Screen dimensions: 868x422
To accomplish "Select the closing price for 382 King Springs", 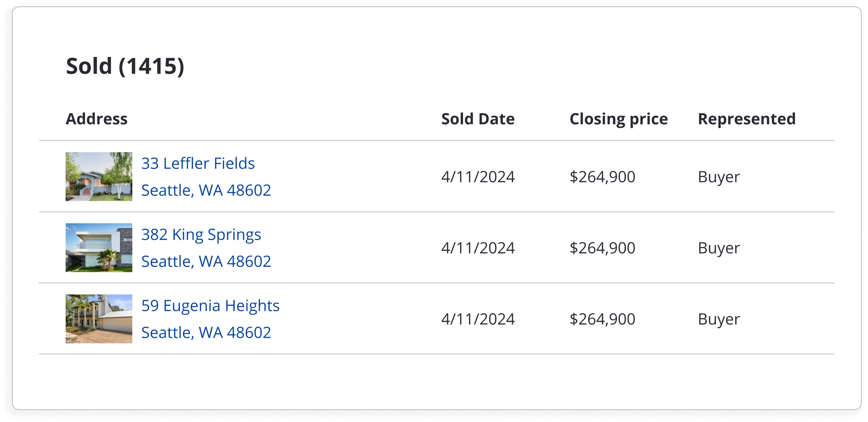I will [602, 248].
